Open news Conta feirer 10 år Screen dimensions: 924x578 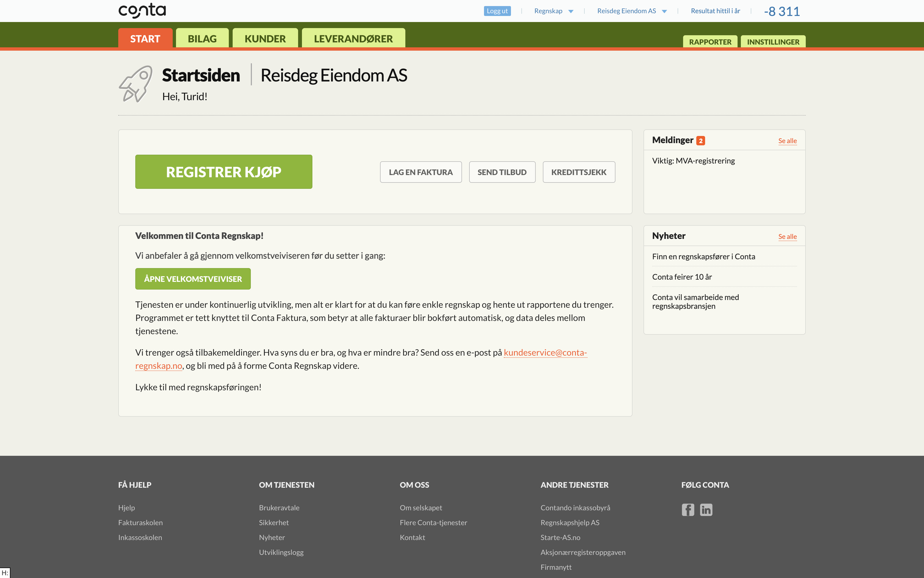pyautogui.click(x=682, y=277)
